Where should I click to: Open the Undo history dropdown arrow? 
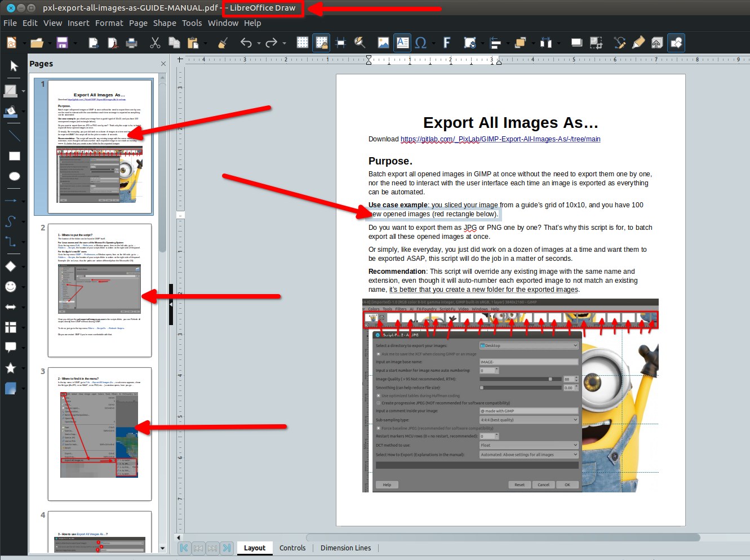coord(259,43)
